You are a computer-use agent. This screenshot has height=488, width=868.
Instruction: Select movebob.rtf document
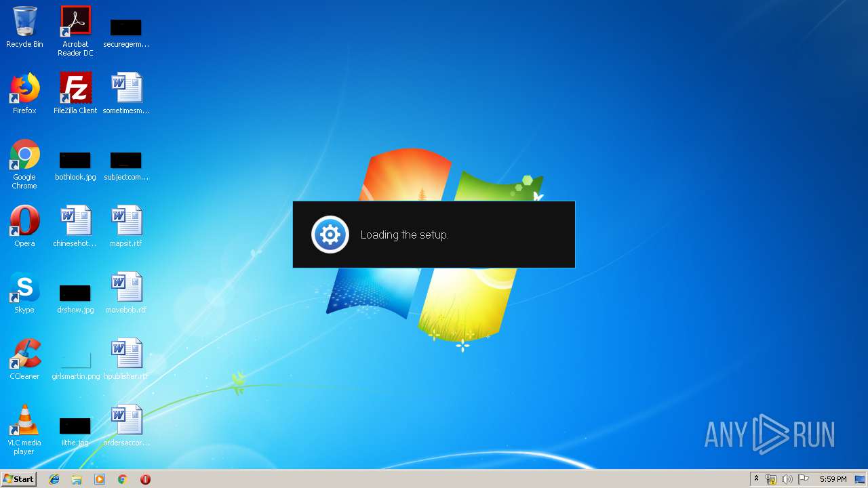[x=126, y=293]
